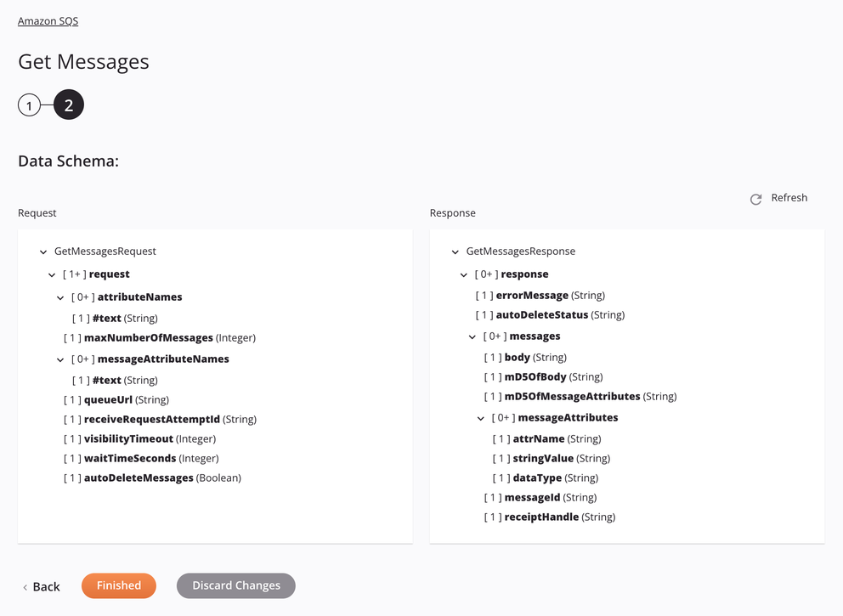
Task: Collapse the request node chevron
Action: (52, 275)
